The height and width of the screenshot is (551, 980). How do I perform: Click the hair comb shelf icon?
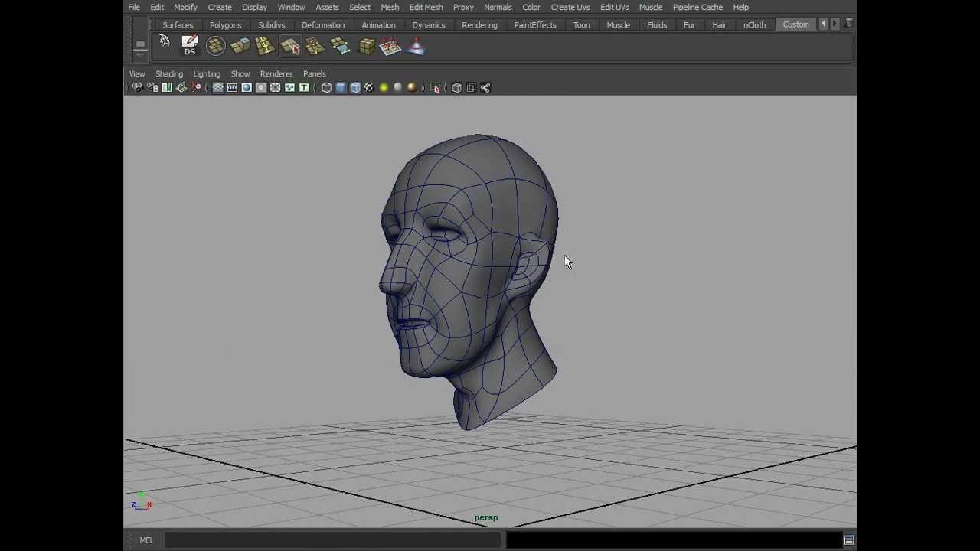[164, 42]
